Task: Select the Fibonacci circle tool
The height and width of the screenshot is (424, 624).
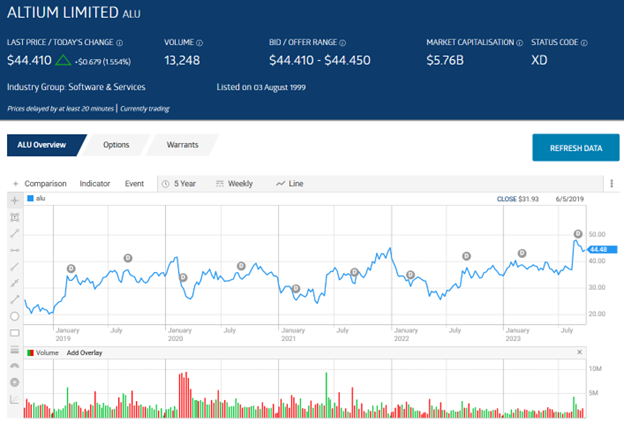Action: pyautogui.click(x=15, y=382)
